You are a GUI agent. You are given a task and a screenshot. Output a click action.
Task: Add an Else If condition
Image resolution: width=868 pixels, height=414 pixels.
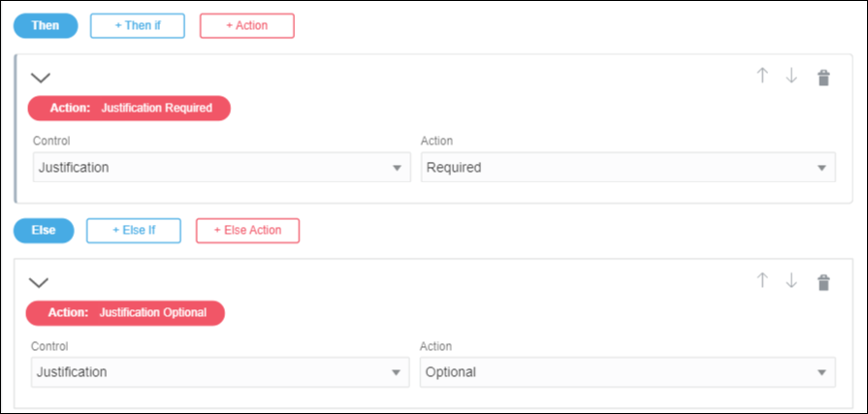click(x=133, y=230)
